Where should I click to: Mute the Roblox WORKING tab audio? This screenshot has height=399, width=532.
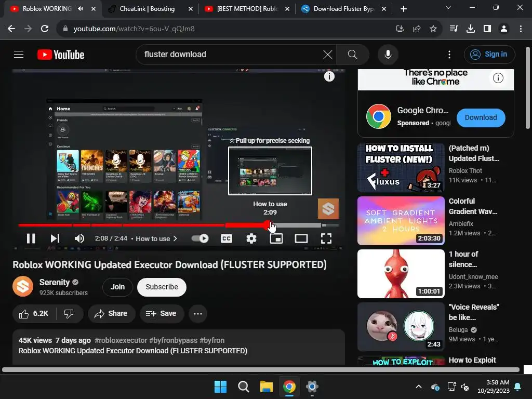(x=81, y=9)
